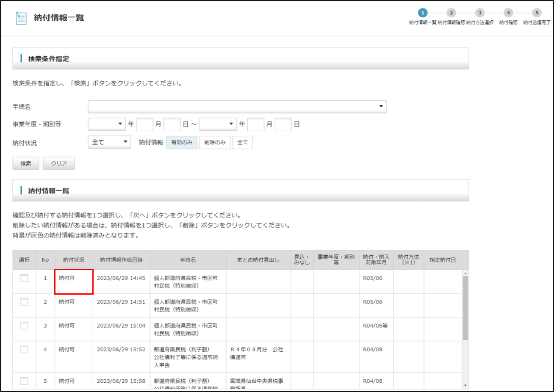Click the クリア button
The height and width of the screenshot is (392, 554).
(x=59, y=163)
